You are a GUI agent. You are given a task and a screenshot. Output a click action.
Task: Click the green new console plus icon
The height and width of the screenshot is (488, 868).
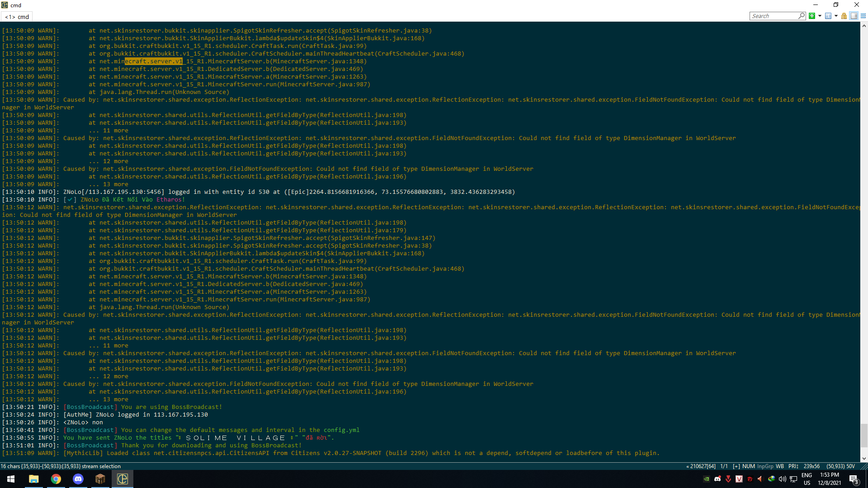(x=812, y=16)
